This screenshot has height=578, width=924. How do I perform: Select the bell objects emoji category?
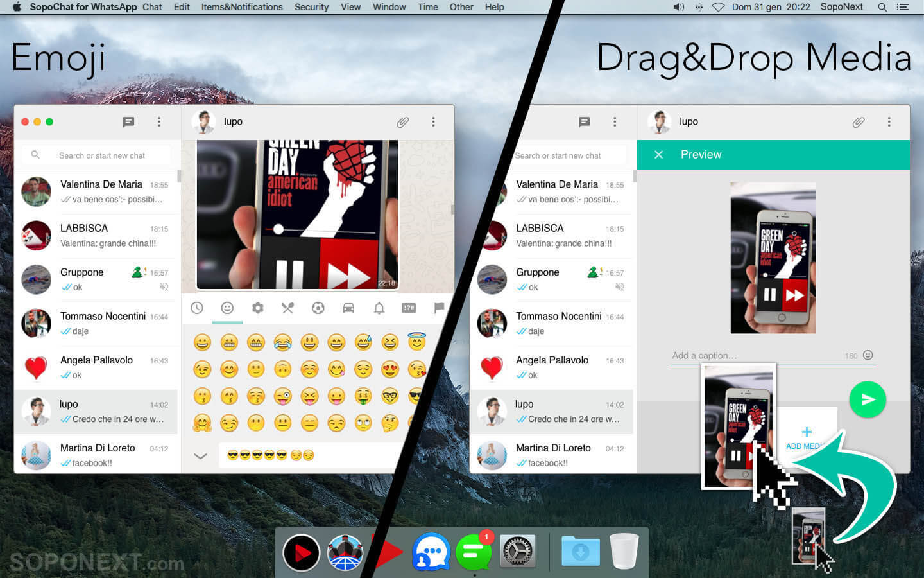[x=379, y=308]
